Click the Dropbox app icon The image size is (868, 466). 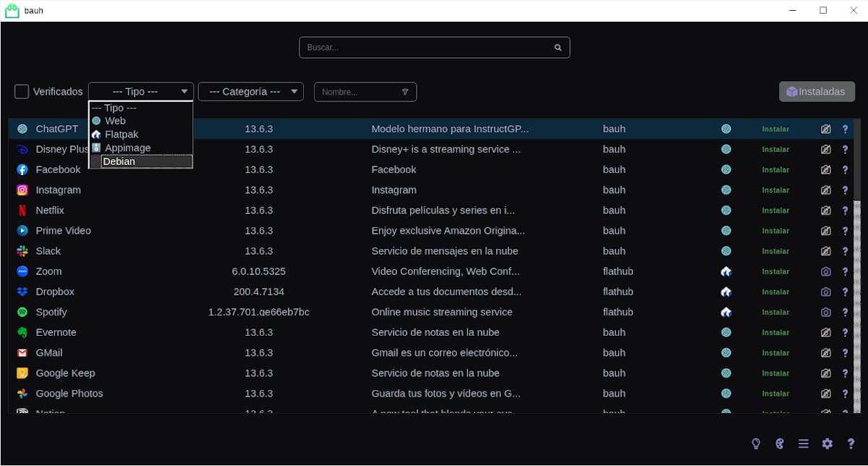click(22, 292)
